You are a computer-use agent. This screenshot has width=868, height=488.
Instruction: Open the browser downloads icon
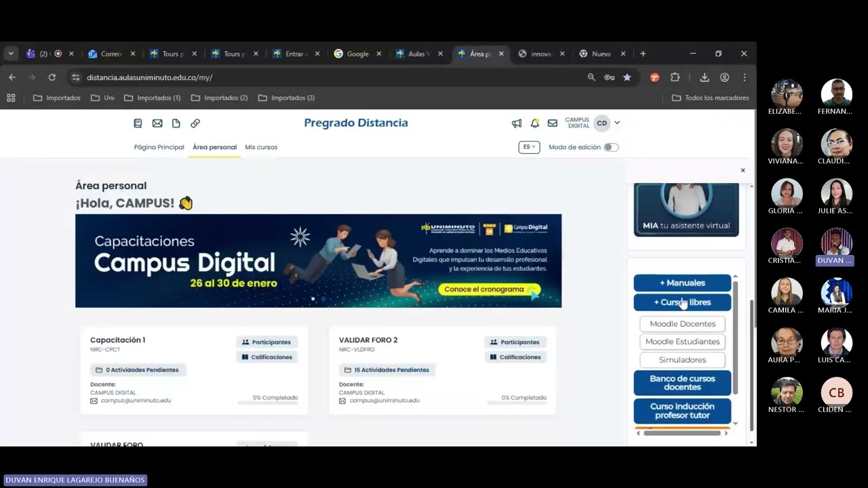coord(705,77)
